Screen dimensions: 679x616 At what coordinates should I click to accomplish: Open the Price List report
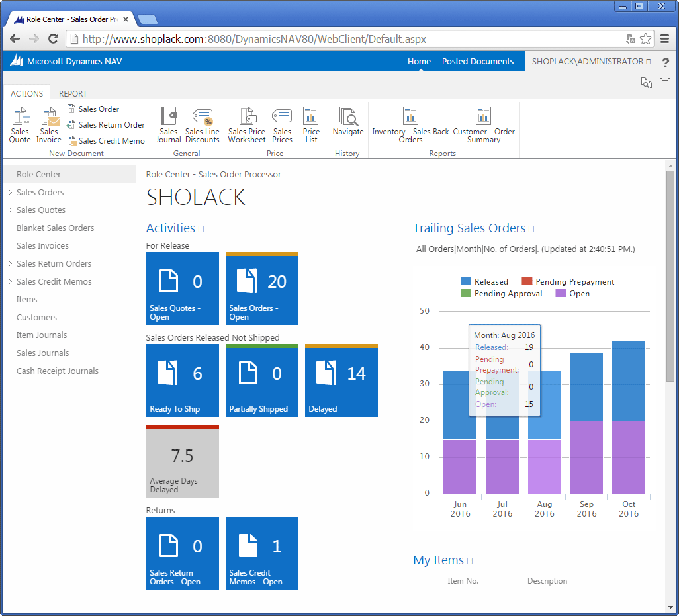(311, 124)
